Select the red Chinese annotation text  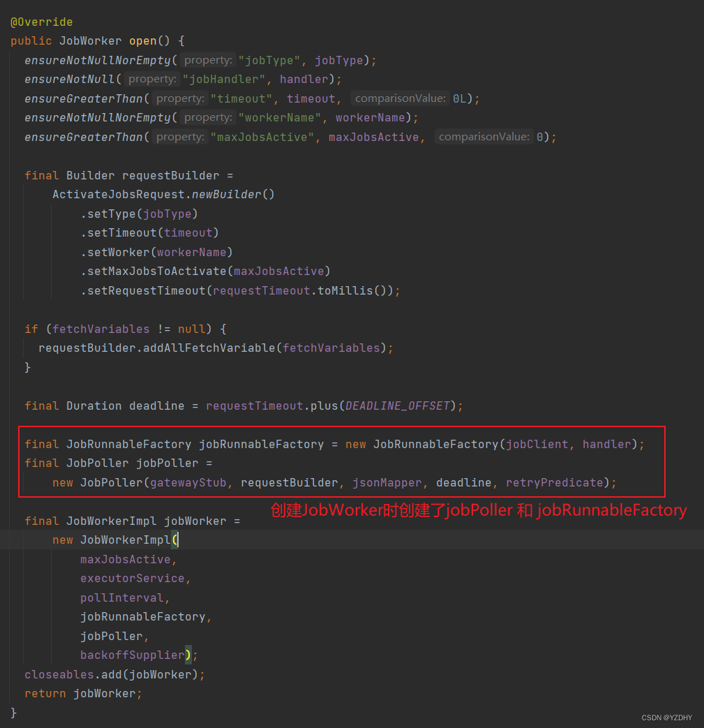coord(477,510)
